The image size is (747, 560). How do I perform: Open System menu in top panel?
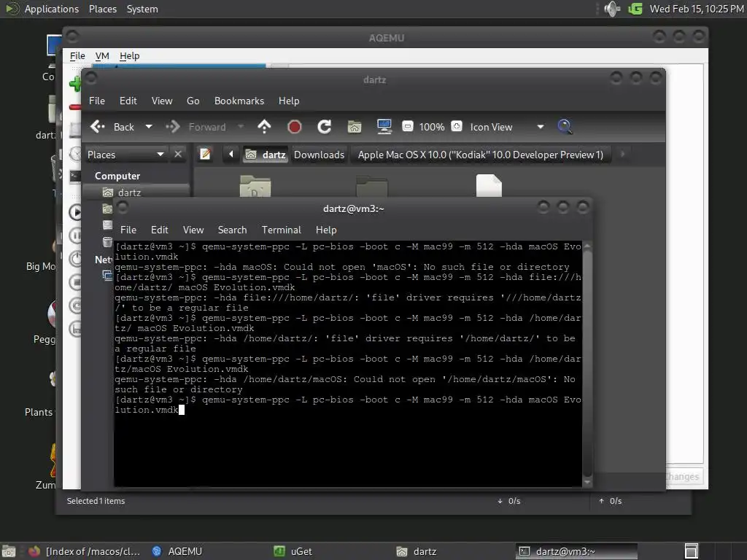click(142, 9)
